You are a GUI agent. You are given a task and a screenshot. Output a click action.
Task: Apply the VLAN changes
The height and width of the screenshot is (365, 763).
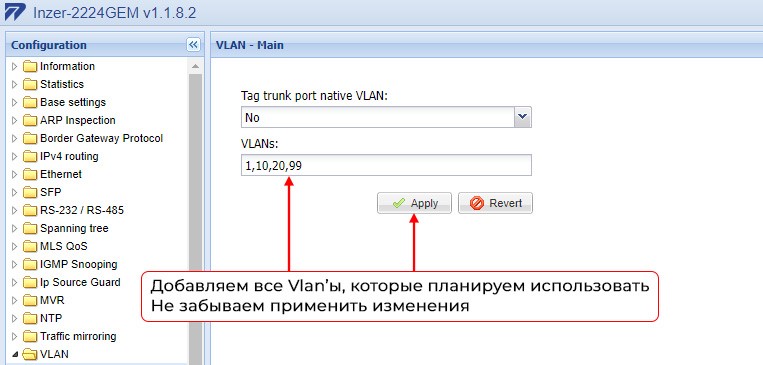point(414,203)
